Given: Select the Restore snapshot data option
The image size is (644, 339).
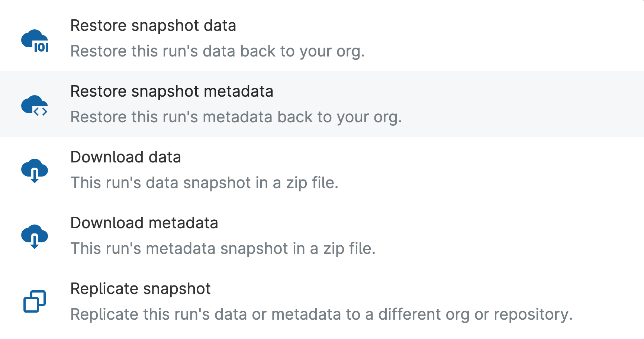Looking at the screenshot, I should pyautogui.click(x=153, y=26).
